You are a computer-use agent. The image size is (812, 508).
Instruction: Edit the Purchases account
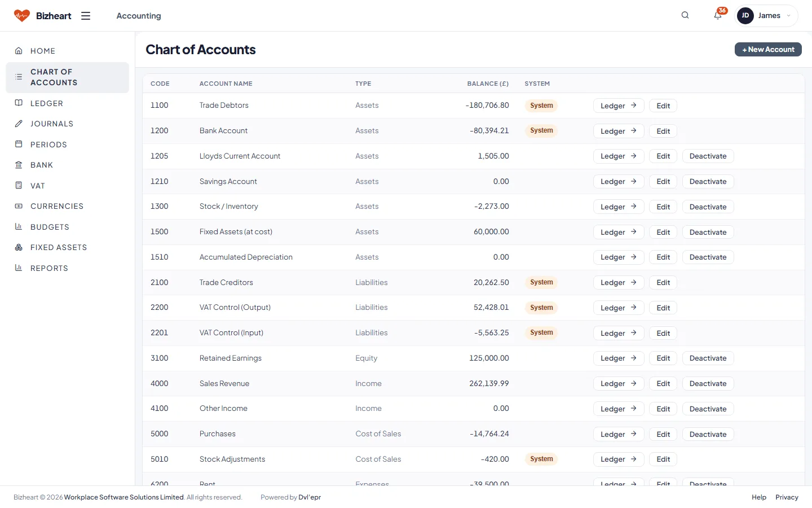click(x=663, y=434)
